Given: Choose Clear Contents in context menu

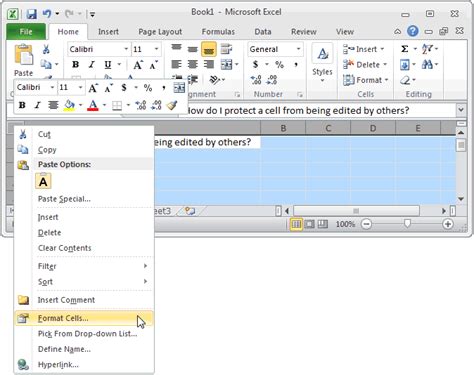Looking at the screenshot, I should pyautogui.click(x=84, y=248).
